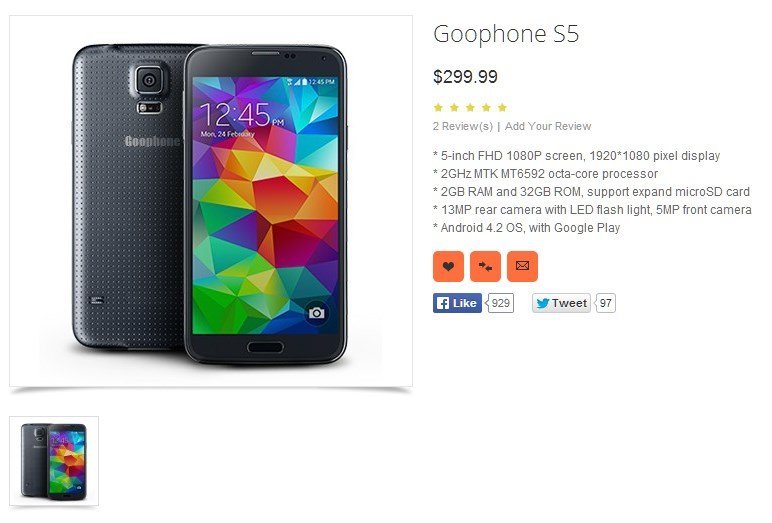Click the Android 4.2 OS spec line
This screenshot has height=523, width=772.
tap(526, 228)
